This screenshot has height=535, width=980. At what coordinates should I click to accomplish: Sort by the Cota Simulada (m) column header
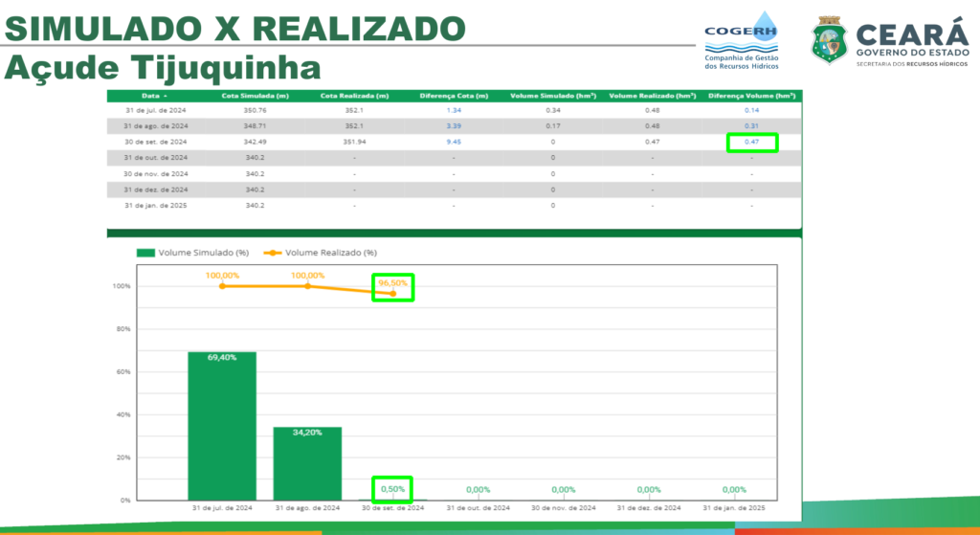(255, 96)
